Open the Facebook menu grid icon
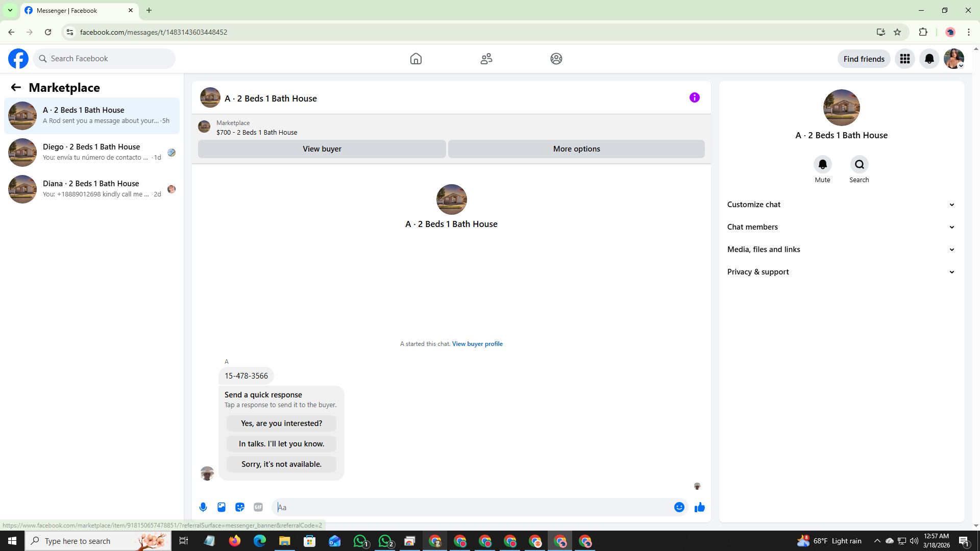This screenshot has width=980, height=551. (905, 59)
